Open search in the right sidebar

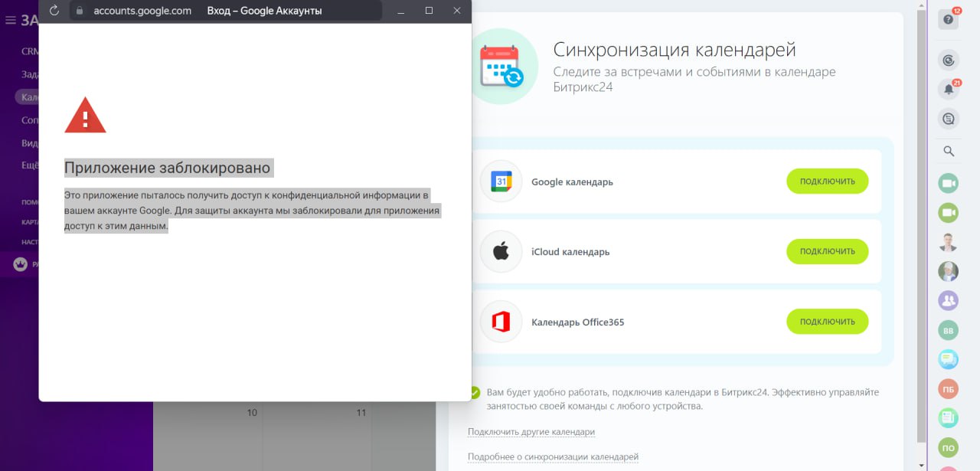pos(949,152)
